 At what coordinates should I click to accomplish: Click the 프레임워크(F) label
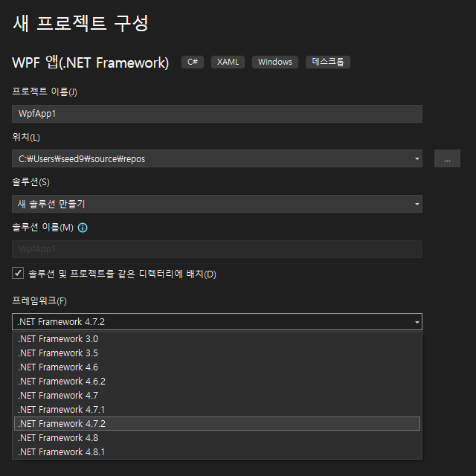click(x=39, y=300)
